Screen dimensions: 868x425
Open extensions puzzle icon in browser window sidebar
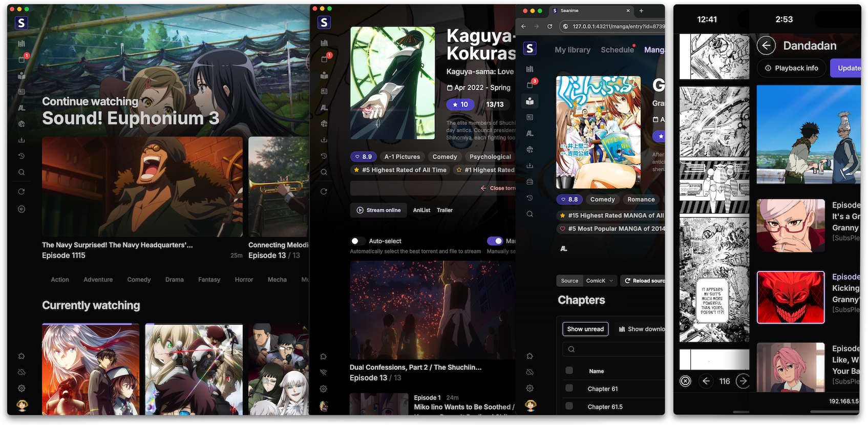(x=530, y=356)
